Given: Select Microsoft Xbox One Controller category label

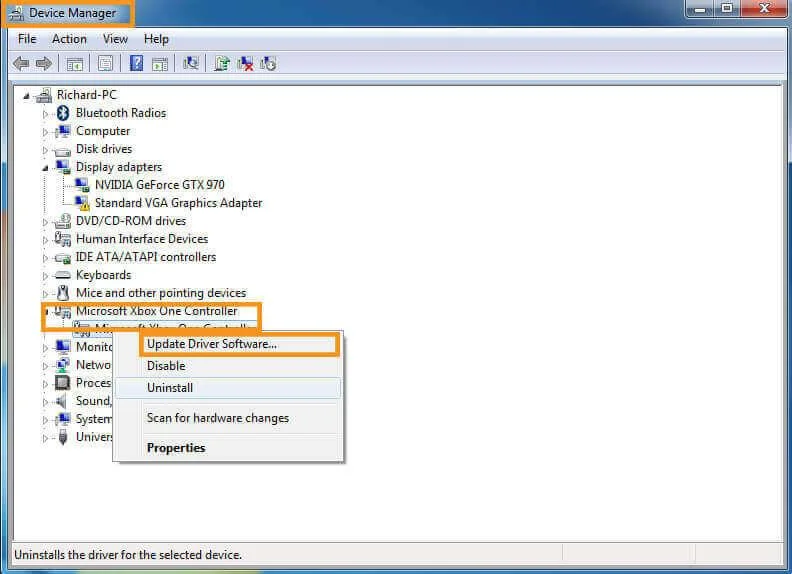Looking at the screenshot, I should [x=157, y=311].
